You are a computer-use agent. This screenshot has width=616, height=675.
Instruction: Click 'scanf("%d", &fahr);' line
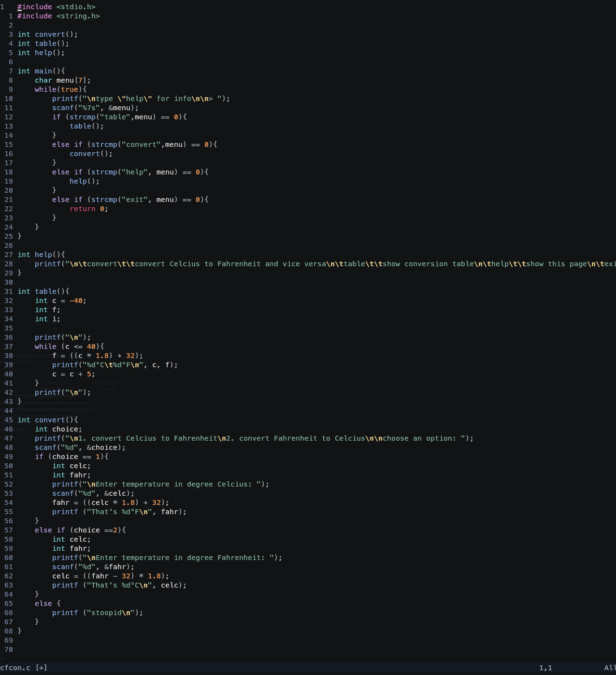[x=93, y=567]
